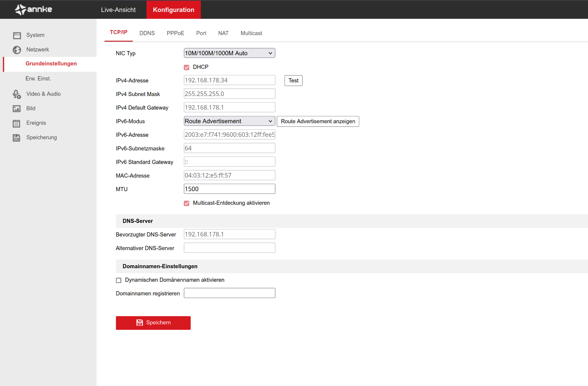Click into the MTU input field

(229, 189)
